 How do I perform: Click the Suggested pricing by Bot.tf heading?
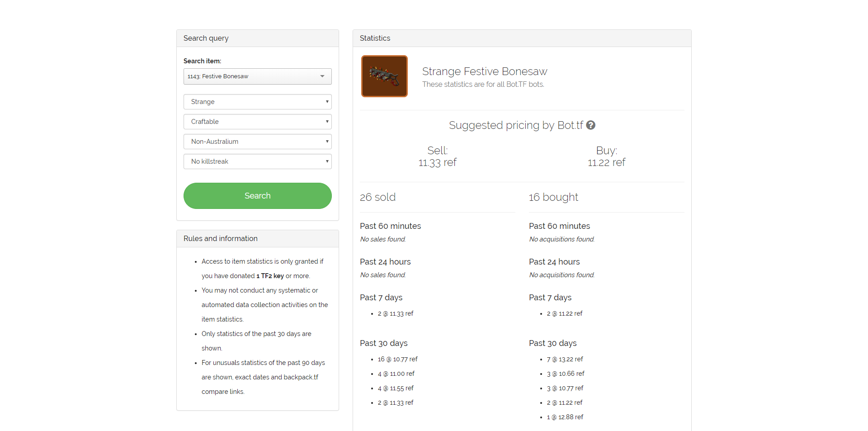(516, 125)
